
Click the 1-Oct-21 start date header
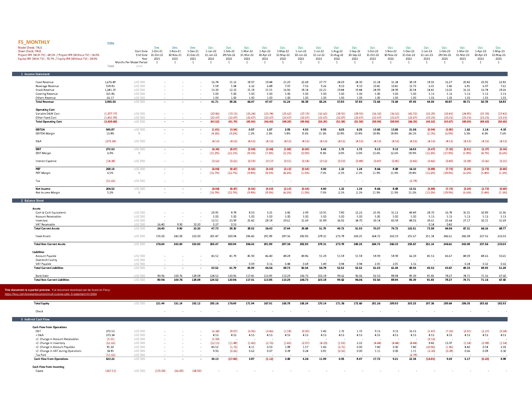[x=157, y=51]
